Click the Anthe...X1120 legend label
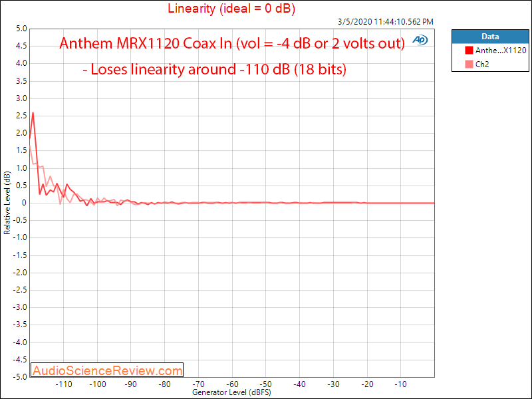Viewport: 532px width, 399px height. point(501,51)
